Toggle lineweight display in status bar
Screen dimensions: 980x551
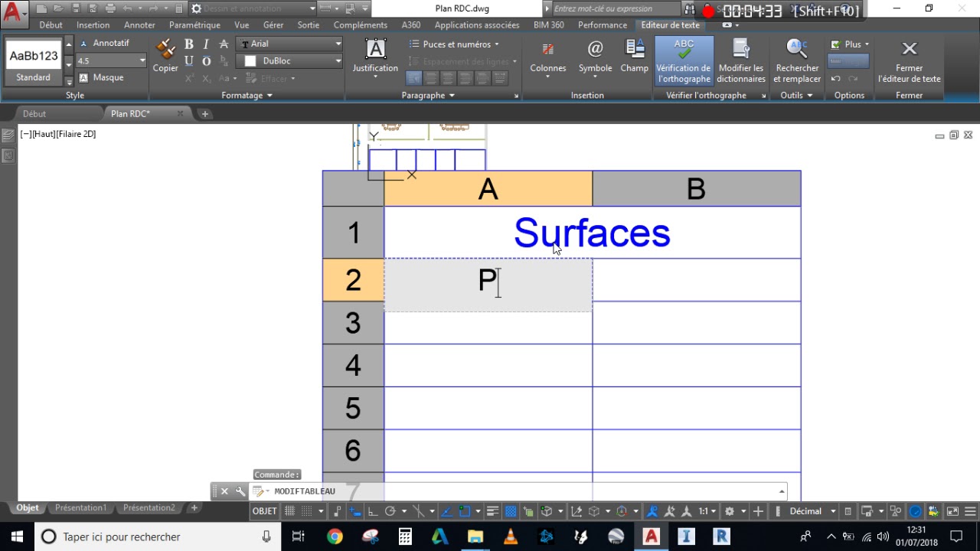492,511
